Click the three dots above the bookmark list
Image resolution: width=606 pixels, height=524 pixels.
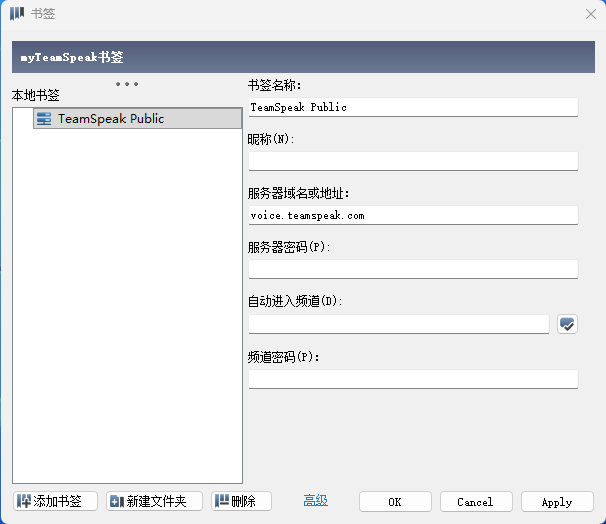tap(127, 84)
